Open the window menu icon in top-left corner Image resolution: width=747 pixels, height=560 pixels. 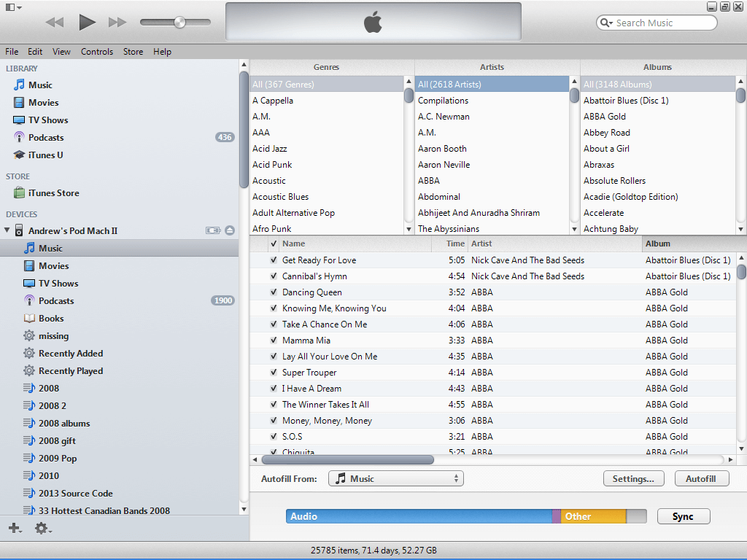pyautogui.click(x=13, y=7)
